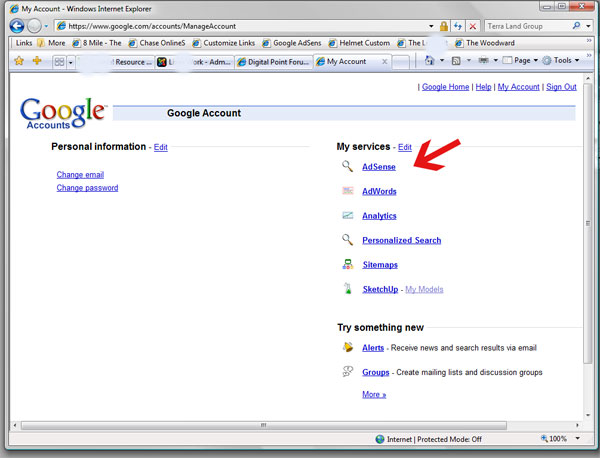The width and height of the screenshot is (600, 458).
Task: Click the Stop loading X icon
Action: click(473, 26)
